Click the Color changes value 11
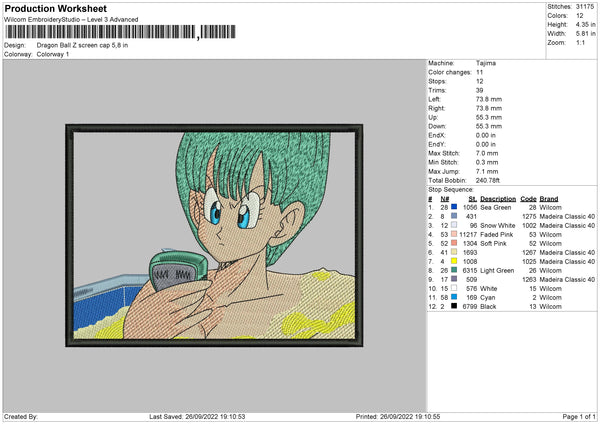Screen dimensions: 600x424 (479, 72)
